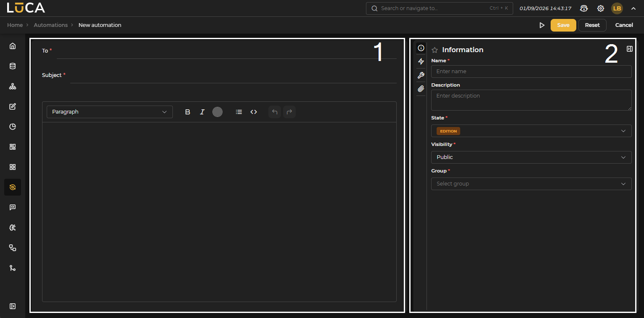Open the dashboard layout icon in the sidebar
Screen dimensions: 644x318
click(13, 147)
